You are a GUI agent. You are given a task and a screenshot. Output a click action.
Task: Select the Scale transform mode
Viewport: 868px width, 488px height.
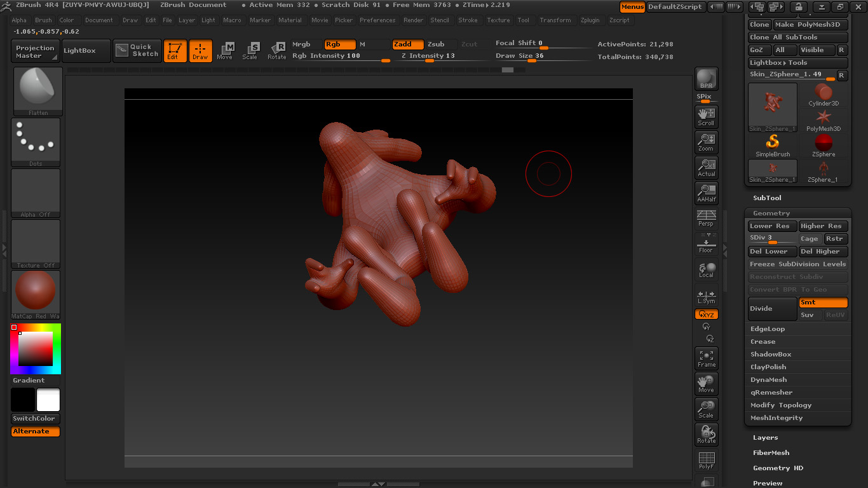(x=250, y=51)
